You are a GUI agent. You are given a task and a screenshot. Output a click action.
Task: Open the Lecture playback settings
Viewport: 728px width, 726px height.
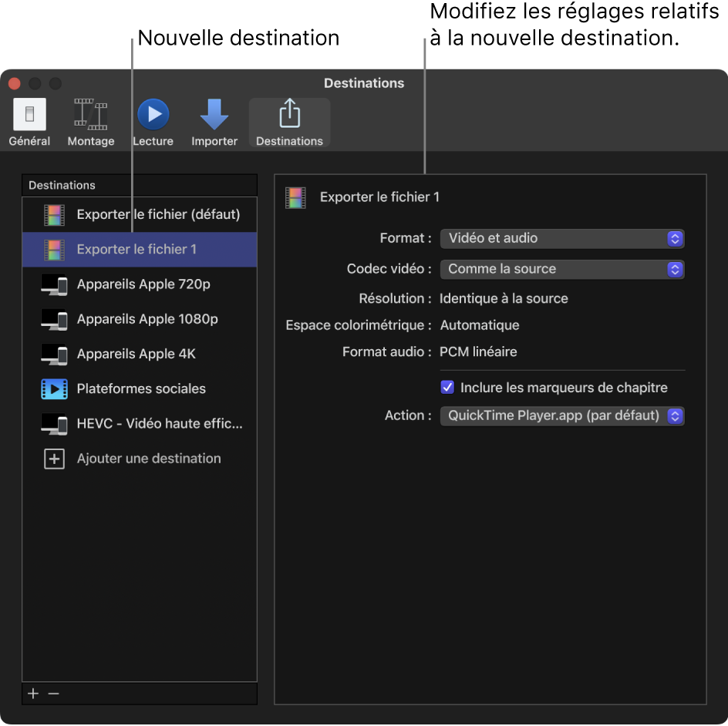coord(153,120)
